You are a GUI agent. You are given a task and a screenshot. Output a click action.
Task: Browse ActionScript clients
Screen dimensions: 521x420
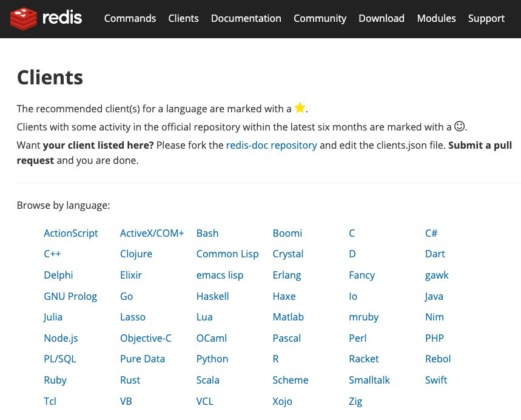(71, 233)
